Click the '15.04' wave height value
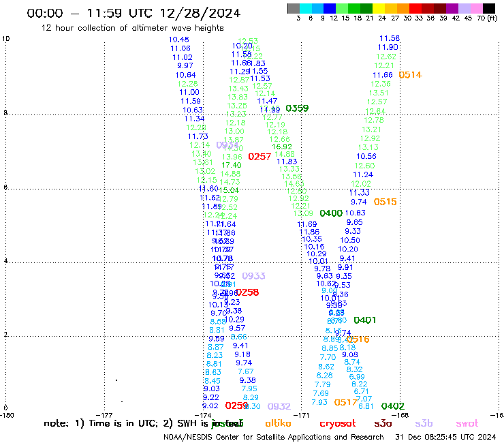The image size is (504, 443). pyautogui.click(x=229, y=190)
